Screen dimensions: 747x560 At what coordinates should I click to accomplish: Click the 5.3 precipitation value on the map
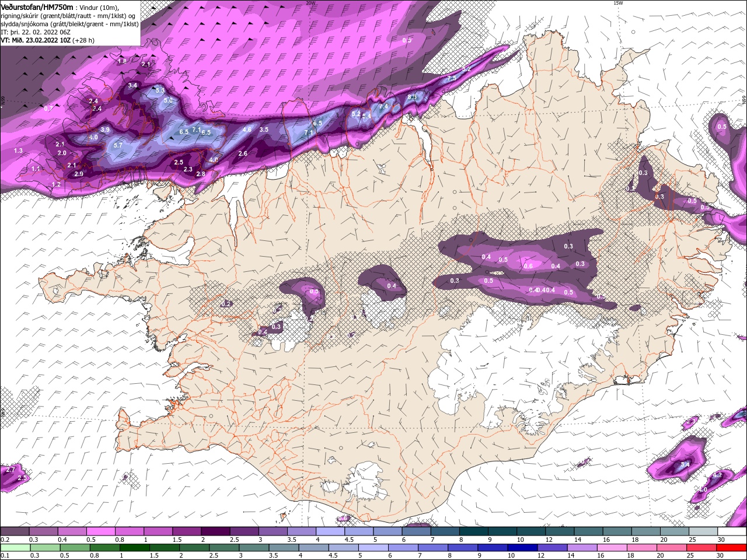tap(160, 91)
